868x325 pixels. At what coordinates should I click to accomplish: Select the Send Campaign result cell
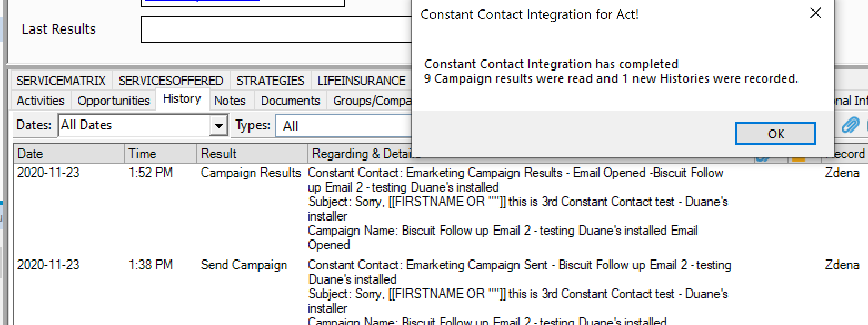coord(244,265)
